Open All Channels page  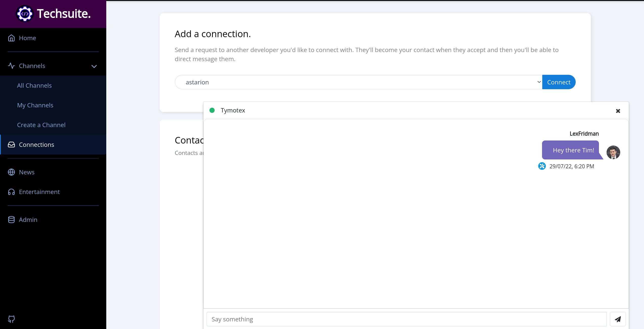34,85
